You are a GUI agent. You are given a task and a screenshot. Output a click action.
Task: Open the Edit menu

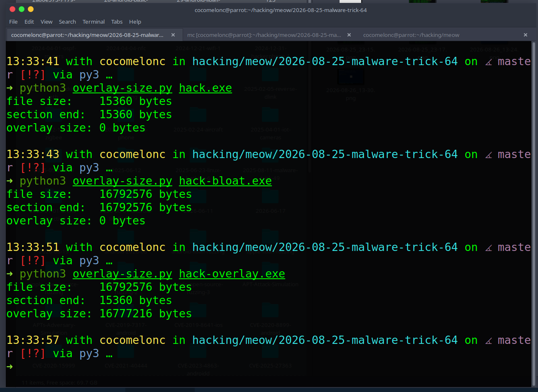pyautogui.click(x=29, y=22)
